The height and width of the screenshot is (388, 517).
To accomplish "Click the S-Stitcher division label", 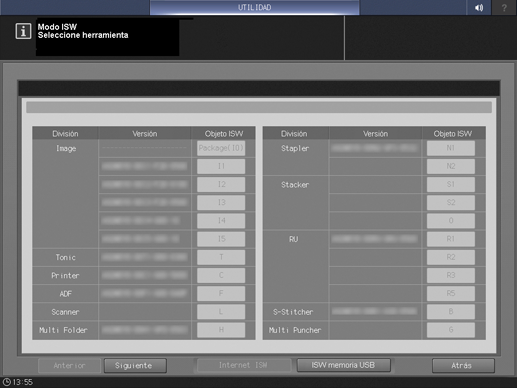I will click(x=293, y=312).
